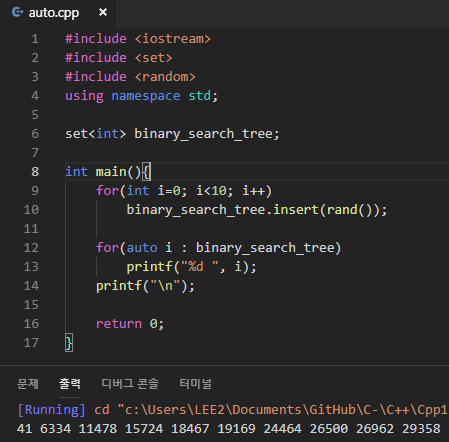
Task: Click line number 8 in the gutter
Action: pyautogui.click(x=35, y=172)
